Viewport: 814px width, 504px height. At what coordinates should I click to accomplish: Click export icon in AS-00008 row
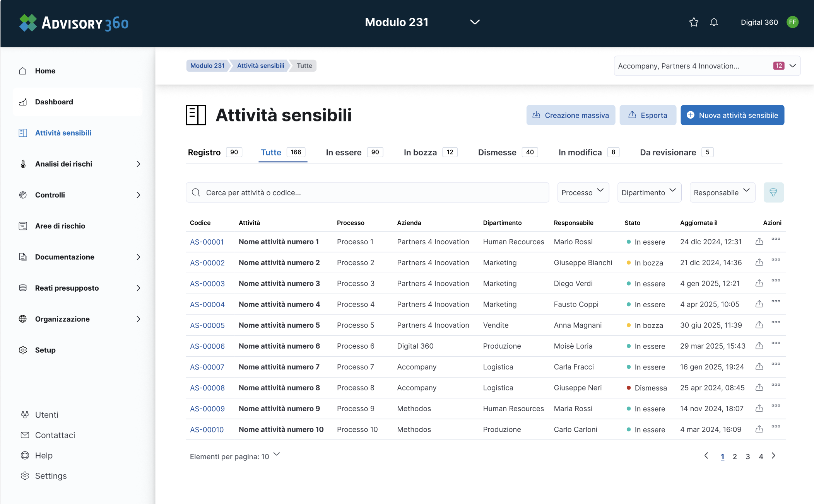point(759,388)
